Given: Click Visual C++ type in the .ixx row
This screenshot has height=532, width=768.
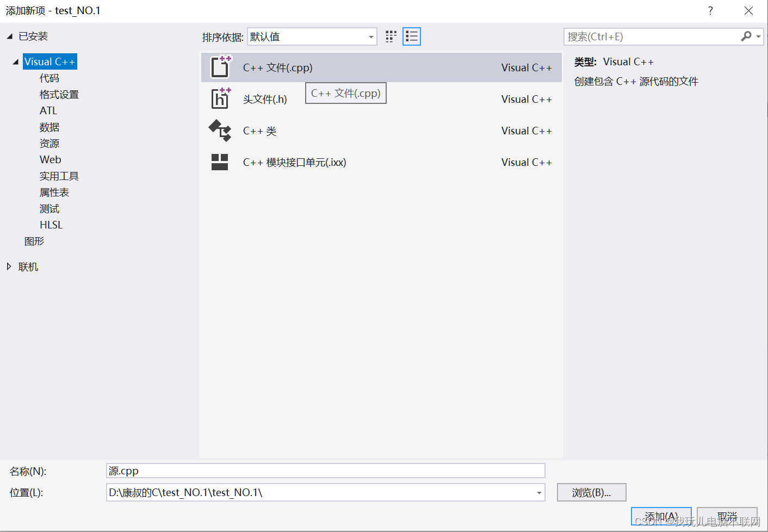Looking at the screenshot, I should pos(527,162).
